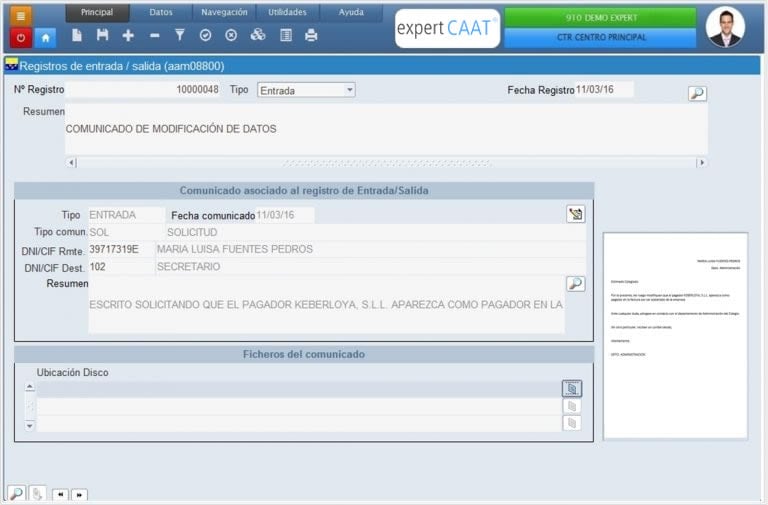This screenshot has height=505, width=768.
Task: Click the COMUNICADO DE MODIFICACIÓN DE DATOS text area
Action: click(x=386, y=129)
